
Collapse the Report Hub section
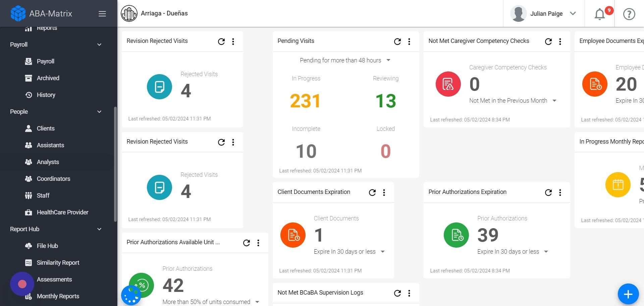click(99, 229)
